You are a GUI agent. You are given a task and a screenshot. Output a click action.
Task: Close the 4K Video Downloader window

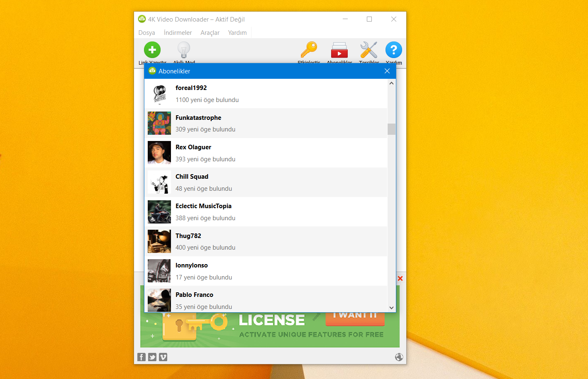tap(394, 19)
